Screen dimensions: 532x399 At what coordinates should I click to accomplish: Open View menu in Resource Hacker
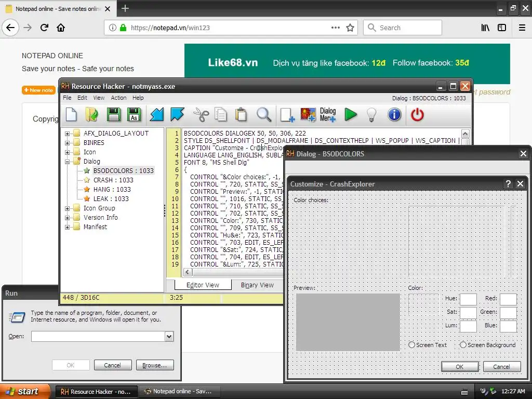click(x=99, y=98)
